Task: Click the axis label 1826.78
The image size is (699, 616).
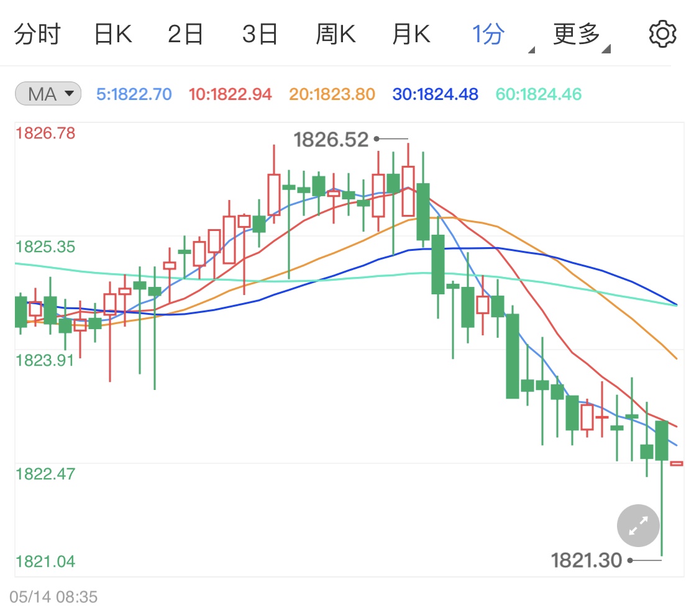Action: coord(45,133)
